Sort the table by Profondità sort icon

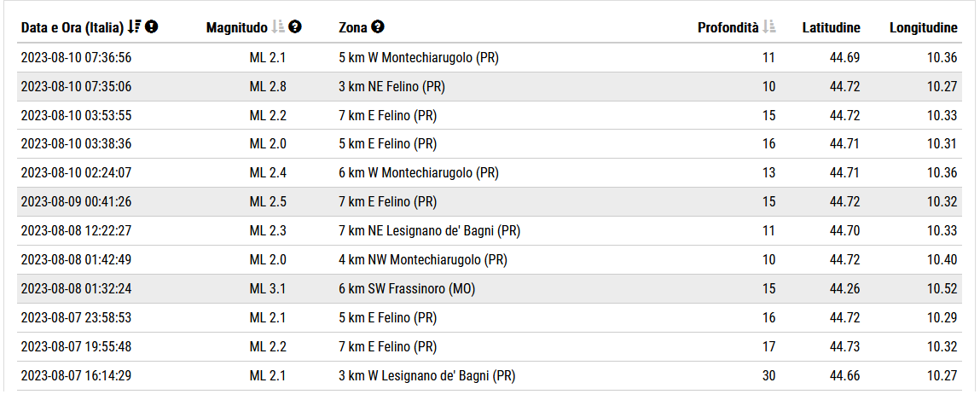tap(769, 27)
